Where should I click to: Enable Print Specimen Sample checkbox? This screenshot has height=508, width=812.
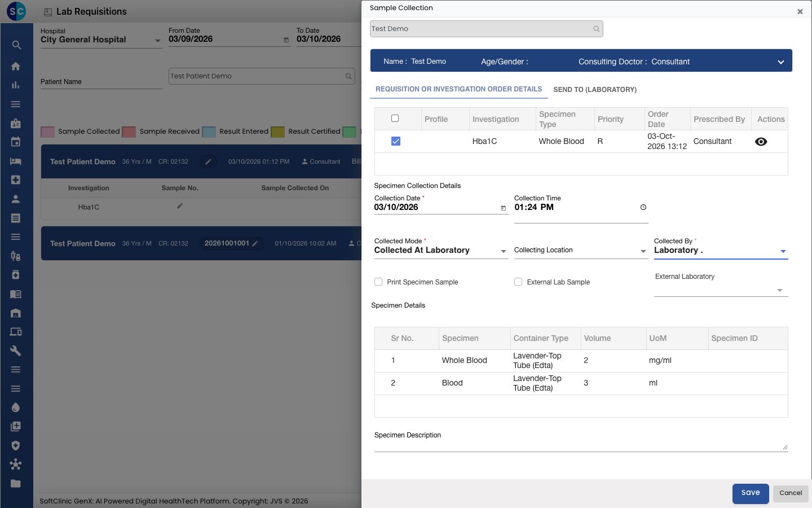pos(378,282)
